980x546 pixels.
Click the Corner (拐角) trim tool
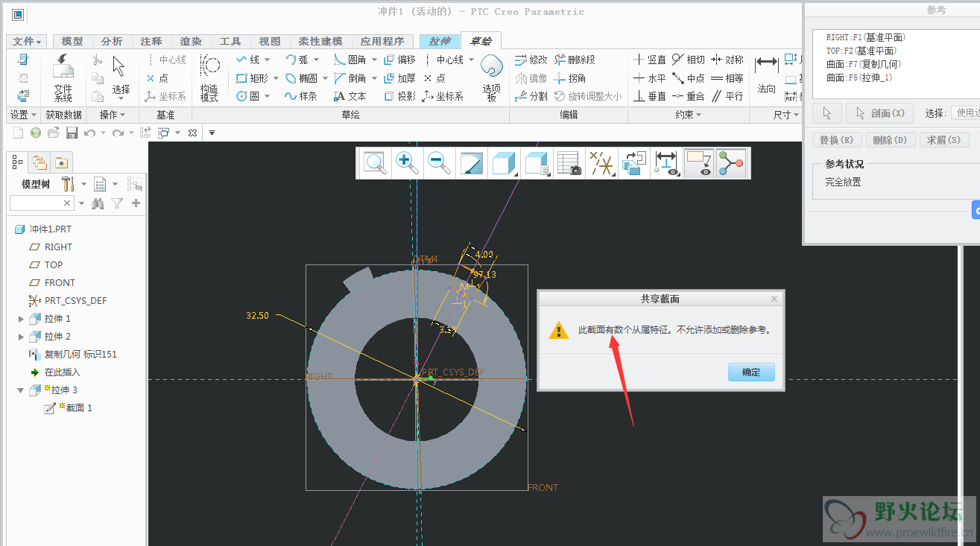click(570, 78)
